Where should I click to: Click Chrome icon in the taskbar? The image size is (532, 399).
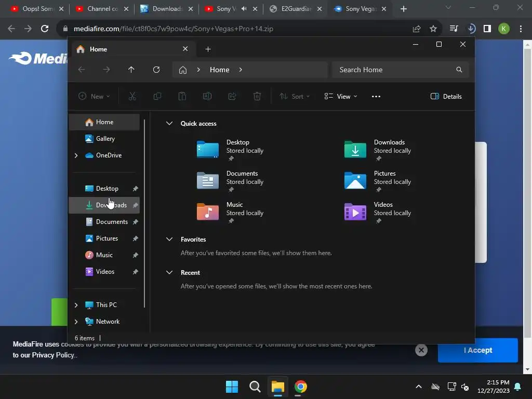(x=301, y=387)
